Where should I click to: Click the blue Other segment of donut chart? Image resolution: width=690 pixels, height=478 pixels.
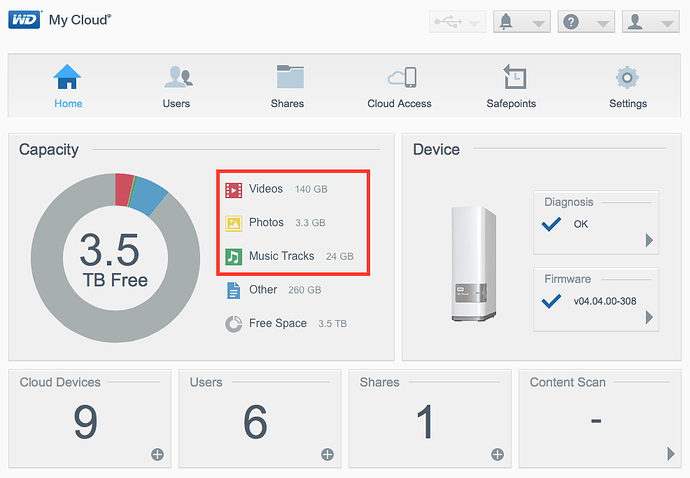pyautogui.click(x=148, y=196)
